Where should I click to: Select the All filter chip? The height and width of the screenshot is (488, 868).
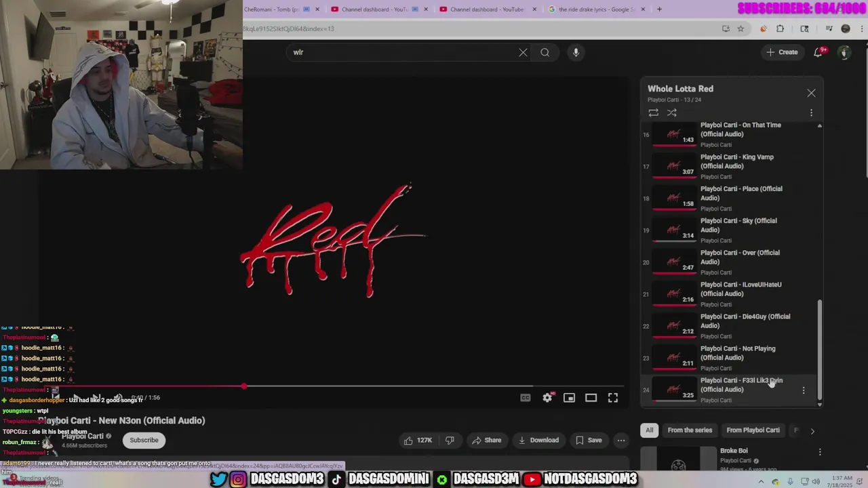pyautogui.click(x=649, y=430)
